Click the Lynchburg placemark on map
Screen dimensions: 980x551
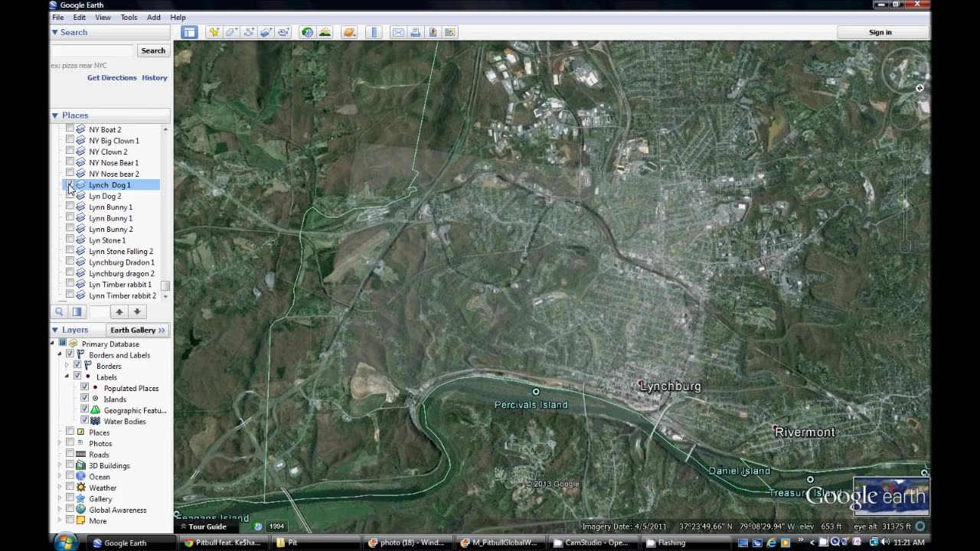coord(641,383)
